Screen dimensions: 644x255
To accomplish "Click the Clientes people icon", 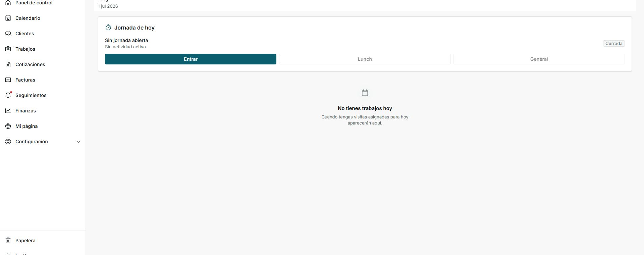I will coord(8,34).
